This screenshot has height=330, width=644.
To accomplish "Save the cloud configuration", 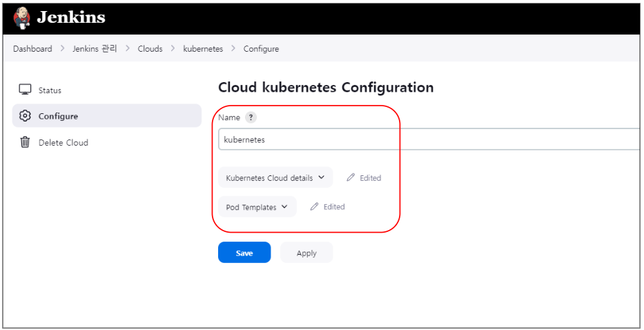I will [244, 253].
